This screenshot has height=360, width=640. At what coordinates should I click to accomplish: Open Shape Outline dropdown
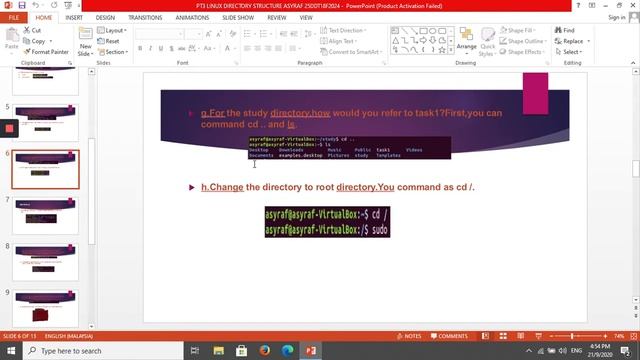523,41
